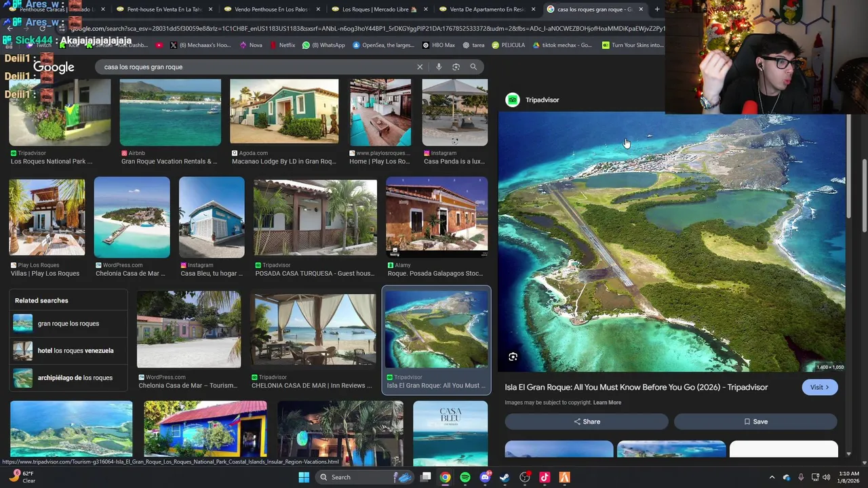Click the Google search input field
This screenshot has width=868, height=488.
[258, 67]
